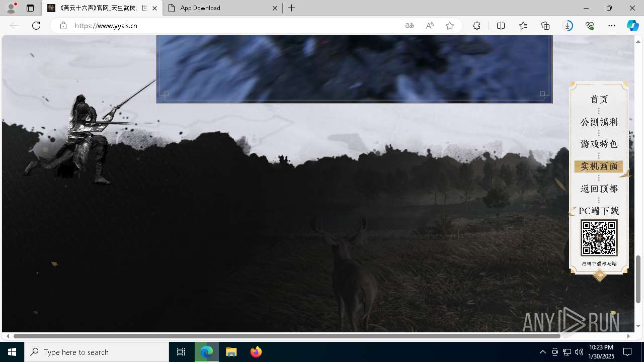Click the scroll down arrow
This screenshot has height=362, width=644.
(638, 326)
